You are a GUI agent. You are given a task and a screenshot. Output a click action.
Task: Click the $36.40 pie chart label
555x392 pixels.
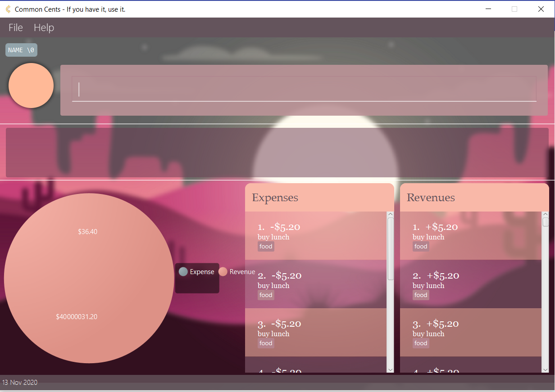pos(87,232)
